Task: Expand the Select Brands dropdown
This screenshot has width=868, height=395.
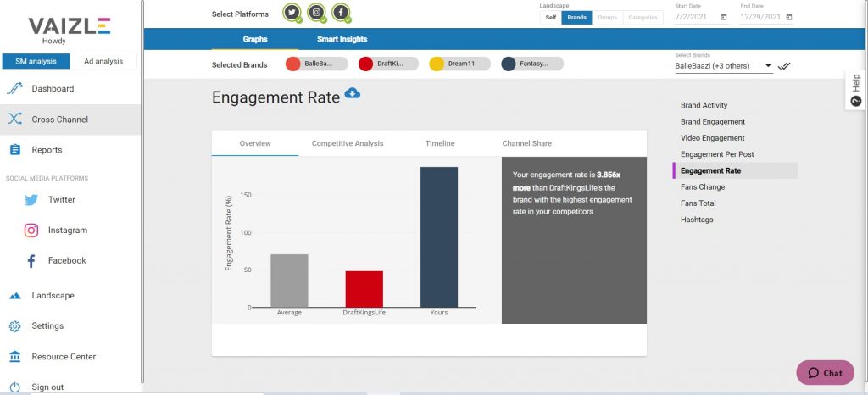Action: point(724,66)
